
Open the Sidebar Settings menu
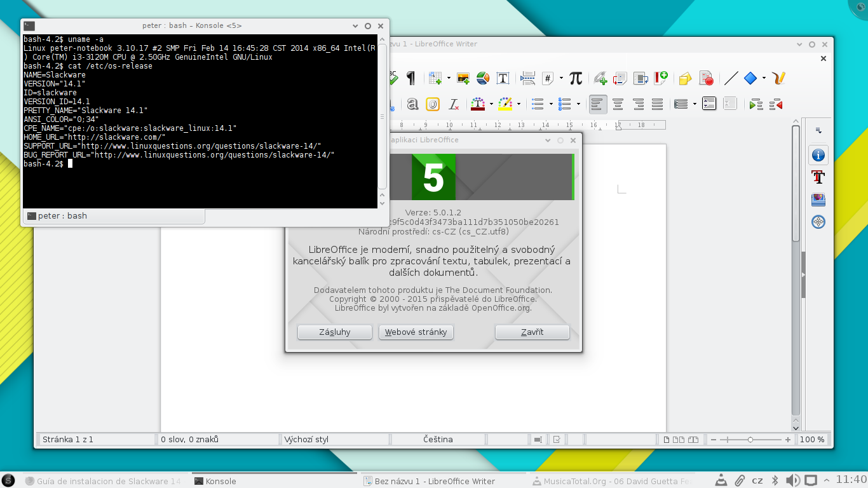tap(818, 131)
